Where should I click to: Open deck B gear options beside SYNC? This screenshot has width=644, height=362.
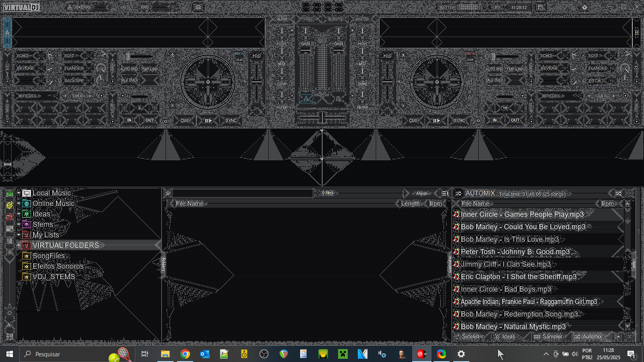(x=478, y=120)
